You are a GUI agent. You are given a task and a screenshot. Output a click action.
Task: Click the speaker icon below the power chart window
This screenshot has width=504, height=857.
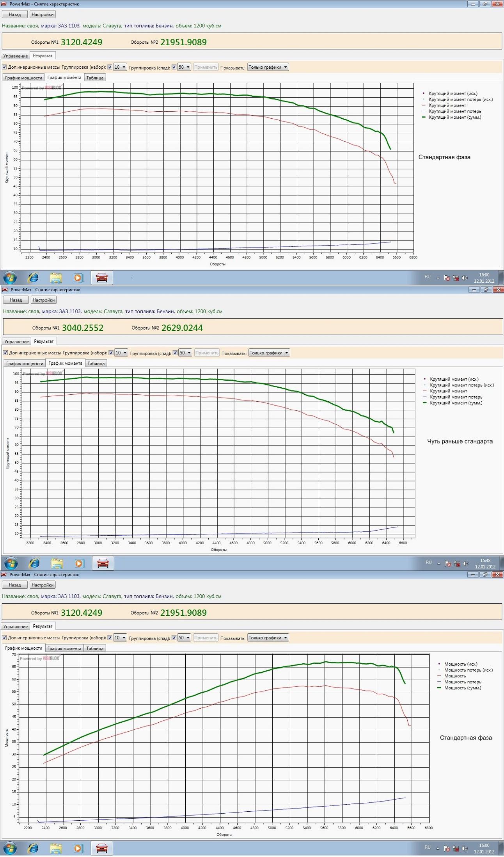465,848
